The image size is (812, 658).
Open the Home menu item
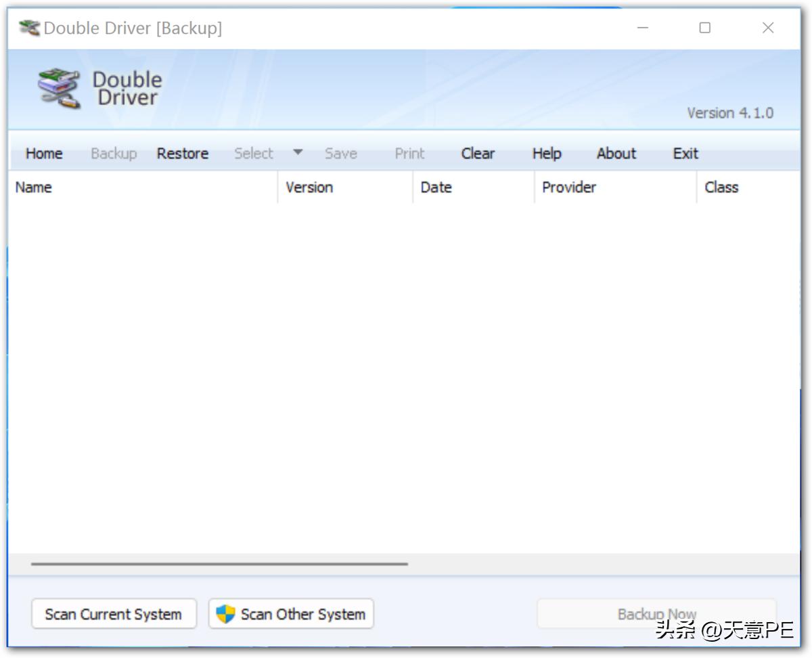(x=44, y=154)
